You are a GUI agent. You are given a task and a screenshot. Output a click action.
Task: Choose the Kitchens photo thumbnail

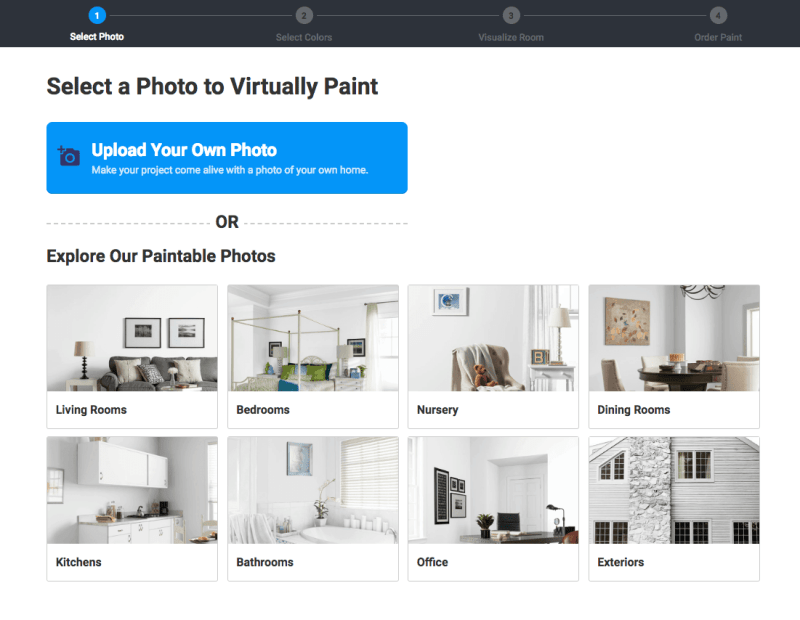tap(132, 490)
